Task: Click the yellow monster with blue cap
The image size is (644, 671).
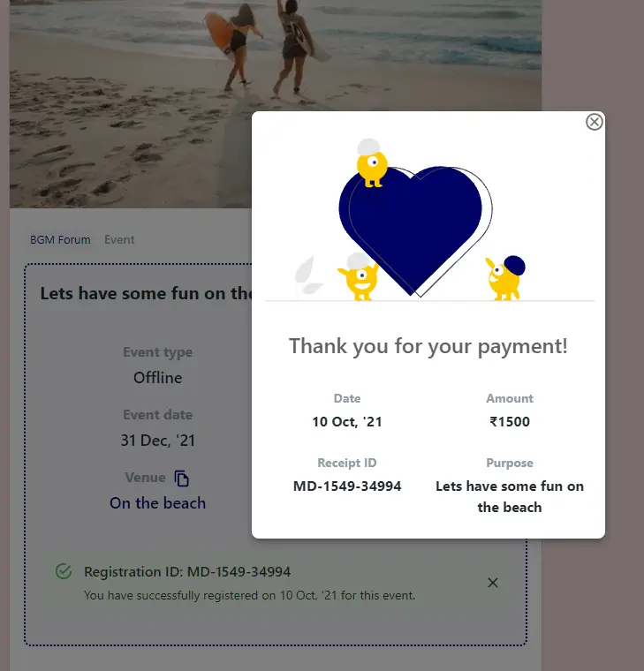Action: (505, 278)
